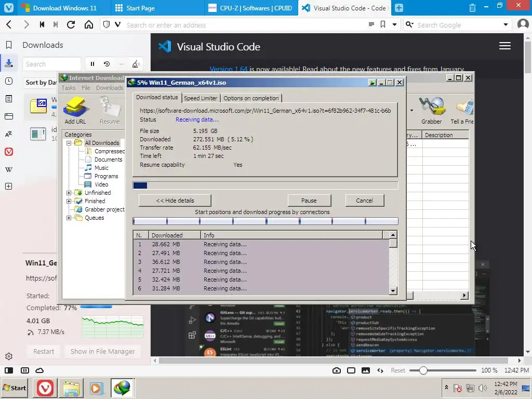Screen dimensions: 532x399
Task: Show hidden system tray icons
Action: [x=446, y=387]
